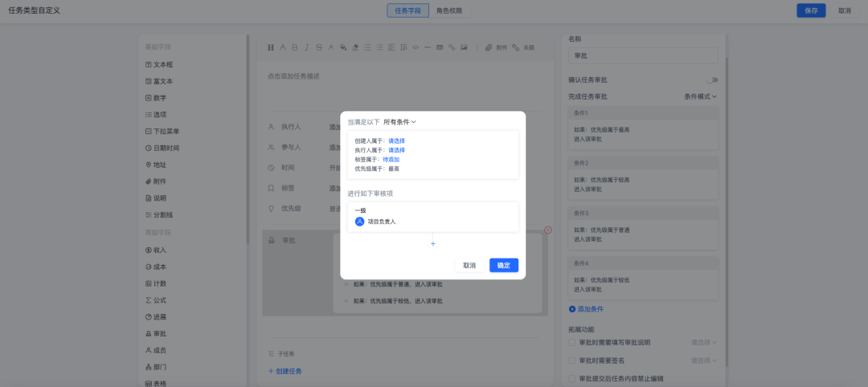The image size is (868, 387).
Task: Select the eraser highlight tool icon
Action: coord(355,47)
